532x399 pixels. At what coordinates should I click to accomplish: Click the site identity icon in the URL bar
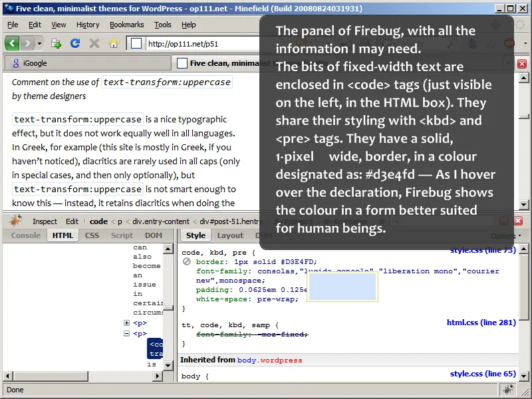pos(136,43)
